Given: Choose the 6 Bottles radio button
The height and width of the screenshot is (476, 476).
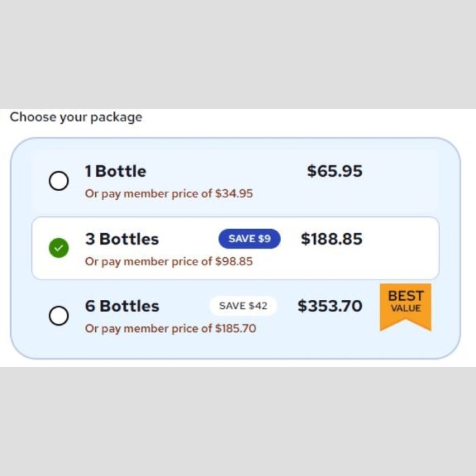Looking at the screenshot, I should point(59,316).
